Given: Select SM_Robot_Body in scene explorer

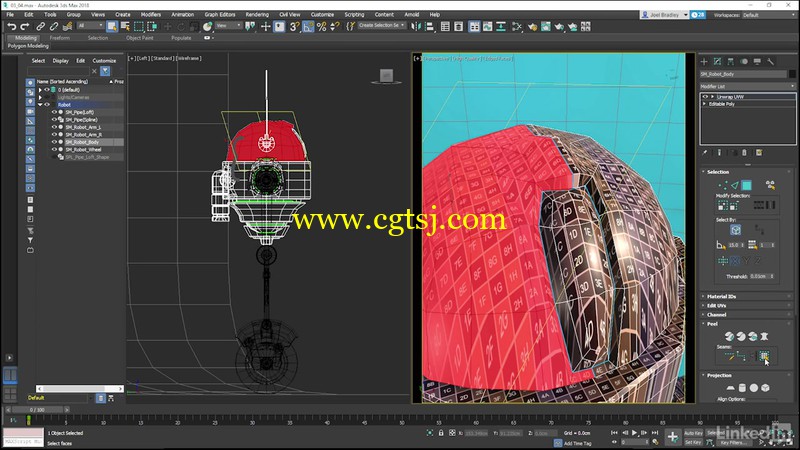Looking at the screenshot, I should [82, 142].
